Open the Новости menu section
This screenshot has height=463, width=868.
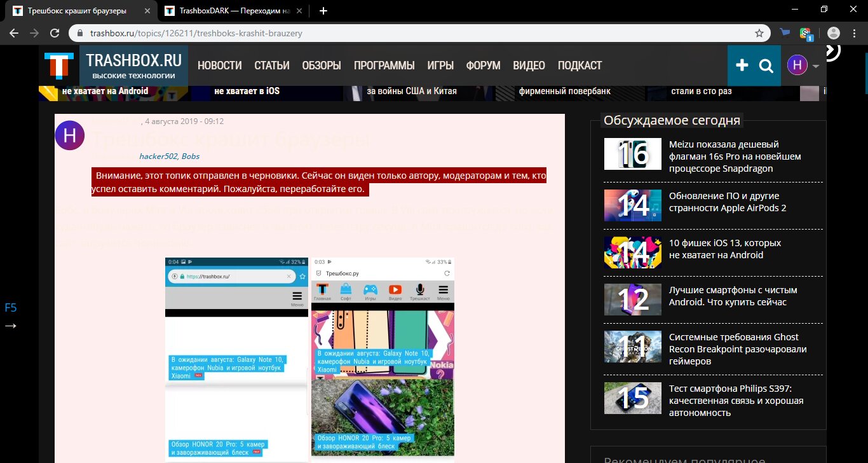pos(219,66)
